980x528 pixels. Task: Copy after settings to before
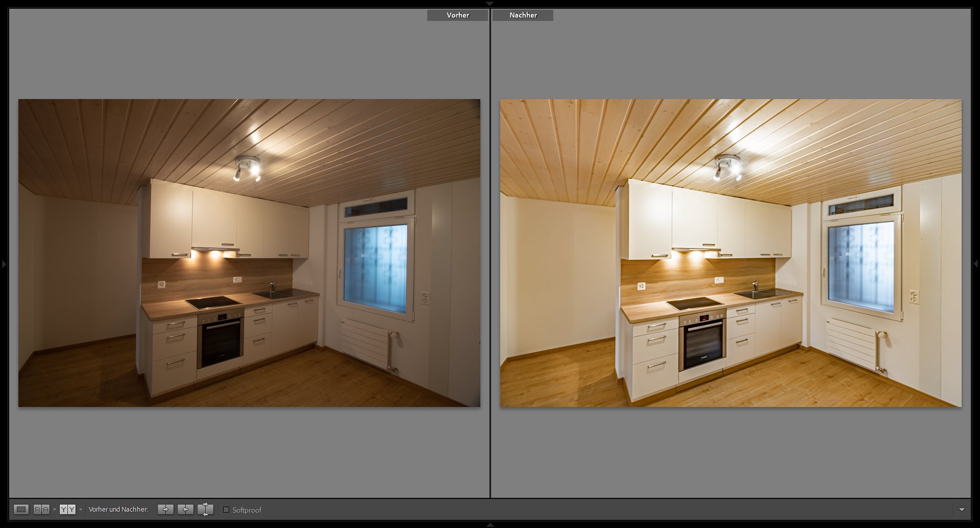point(185,509)
